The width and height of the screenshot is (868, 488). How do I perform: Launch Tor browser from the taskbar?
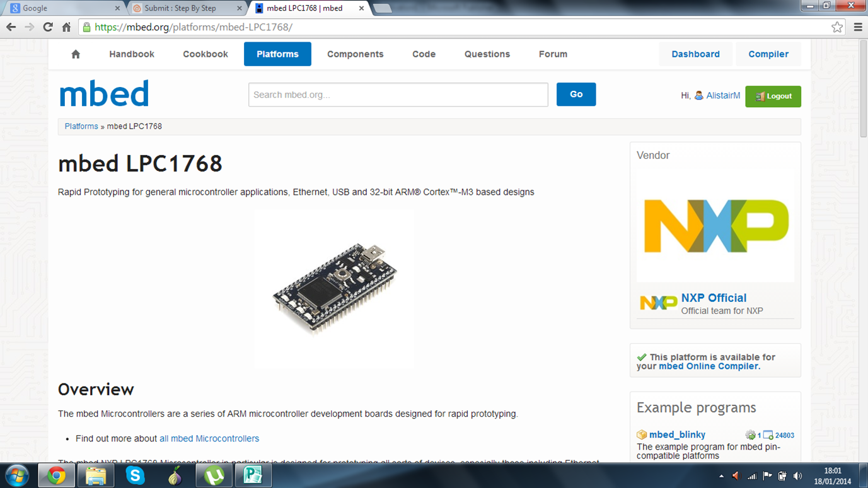(x=174, y=475)
